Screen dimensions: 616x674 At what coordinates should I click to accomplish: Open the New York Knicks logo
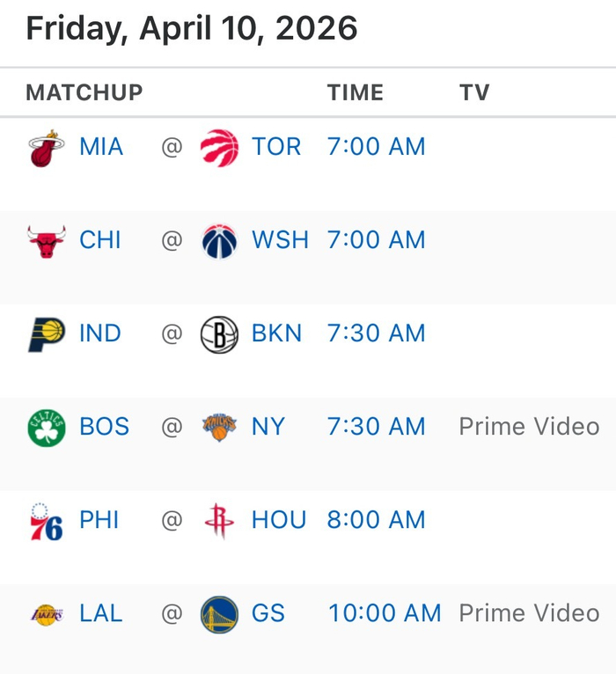coord(219,428)
